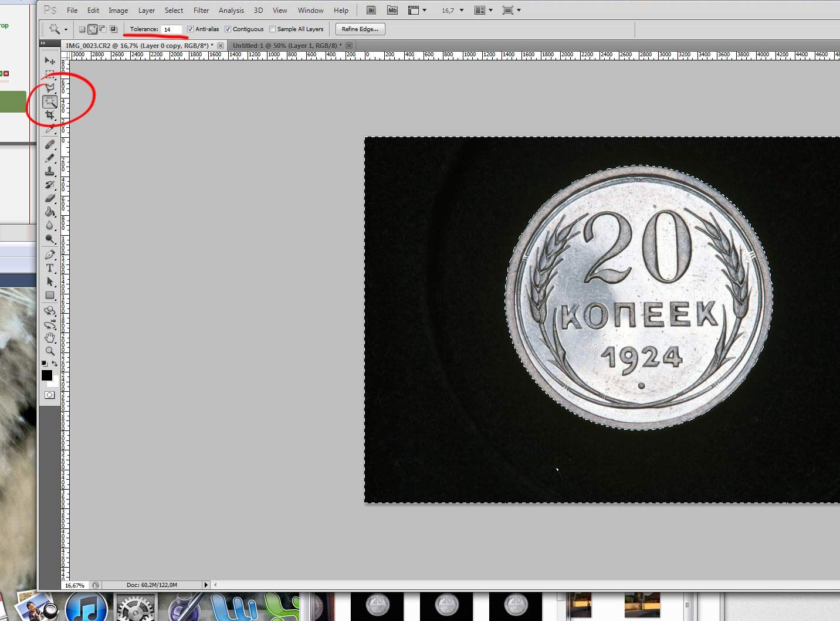
Task: Open the Image menu
Action: (118, 11)
